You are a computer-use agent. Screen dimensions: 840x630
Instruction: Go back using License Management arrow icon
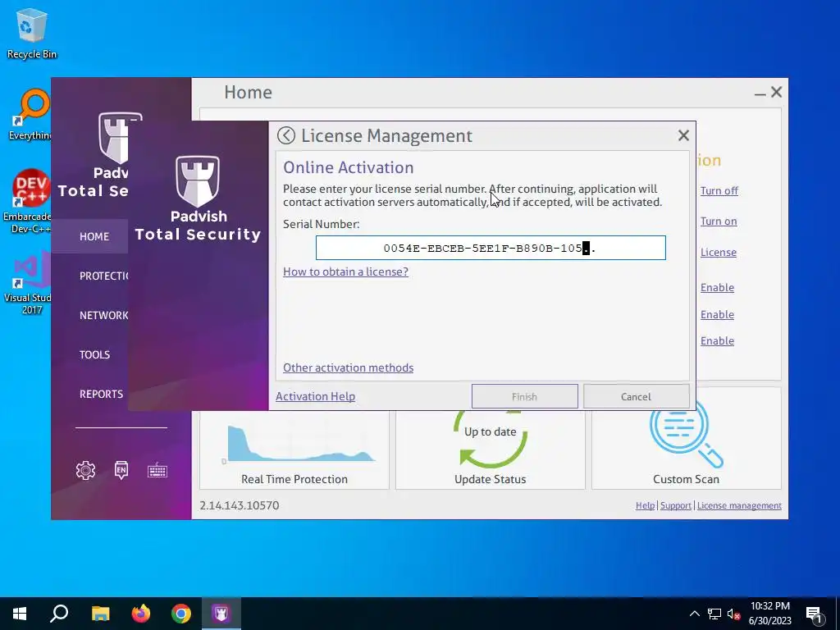tap(286, 135)
